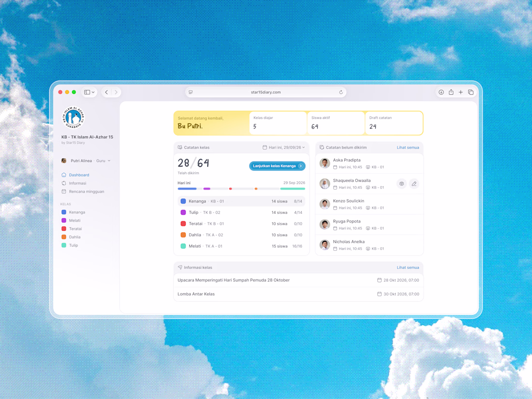Select Tulip class in the sidebar
This screenshot has height=399, width=532.
coord(70,245)
